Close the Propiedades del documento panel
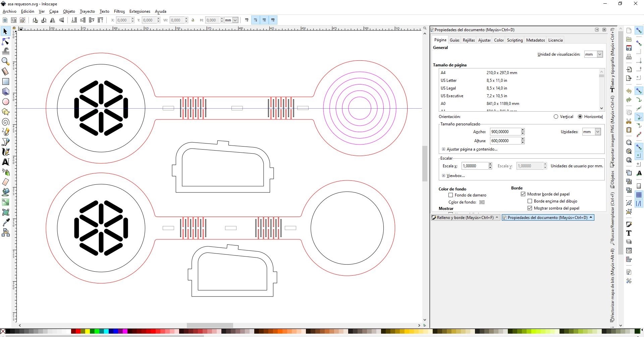This screenshot has height=337, width=644. tap(604, 30)
